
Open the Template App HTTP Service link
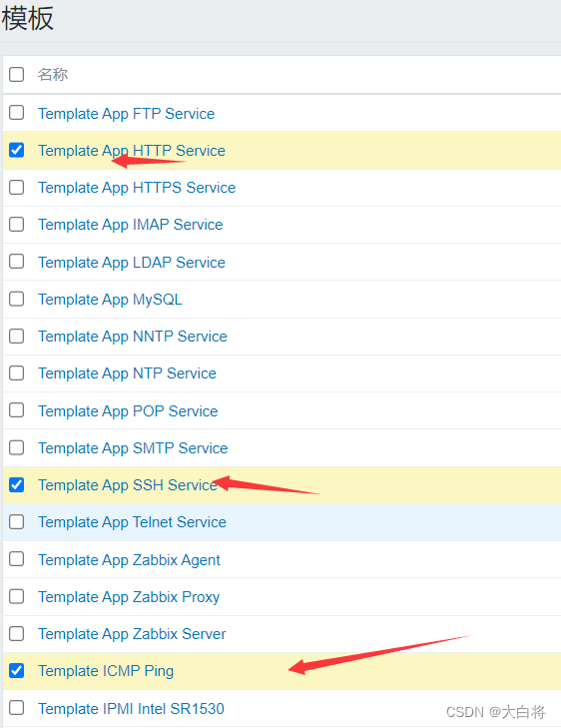(x=132, y=151)
